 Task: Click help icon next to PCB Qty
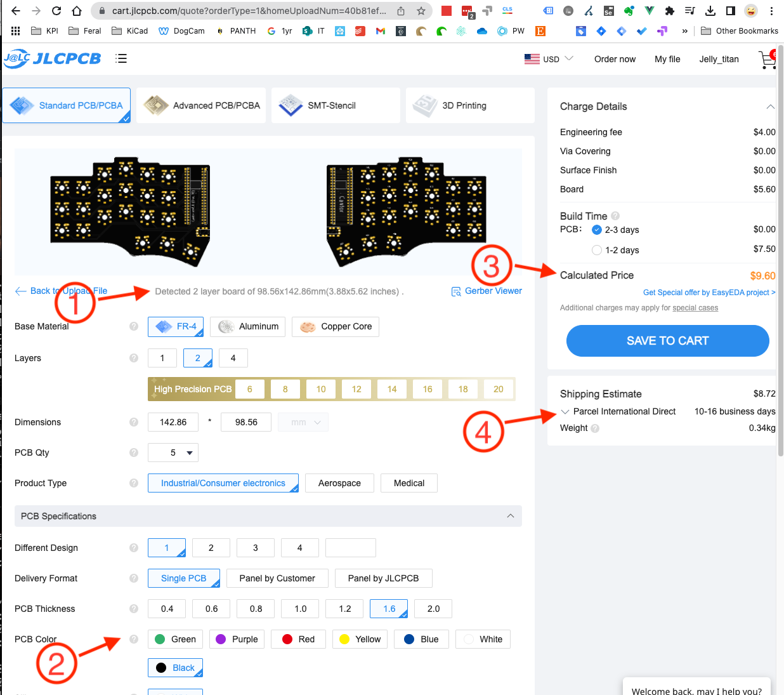[x=134, y=453]
